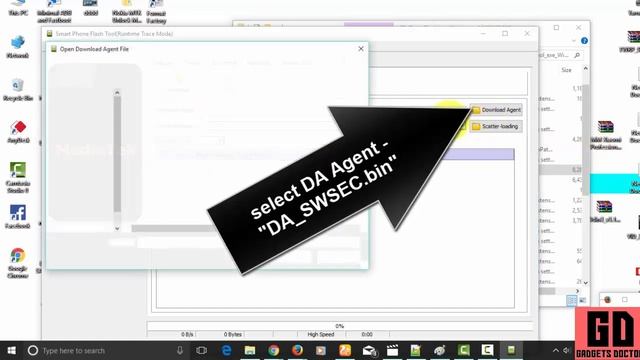Click the microphone icon in taskbar search
The width and height of the screenshot is (640, 360).
[180, 351]
